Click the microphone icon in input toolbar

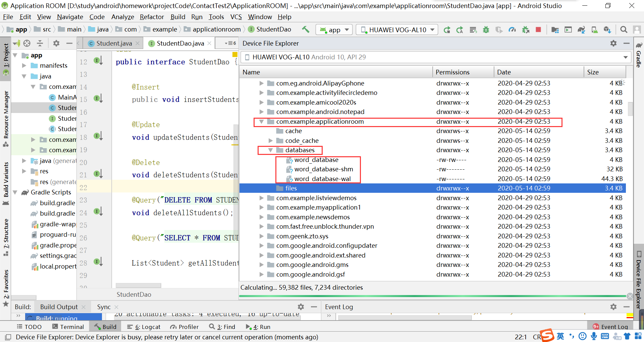[594, 336]
